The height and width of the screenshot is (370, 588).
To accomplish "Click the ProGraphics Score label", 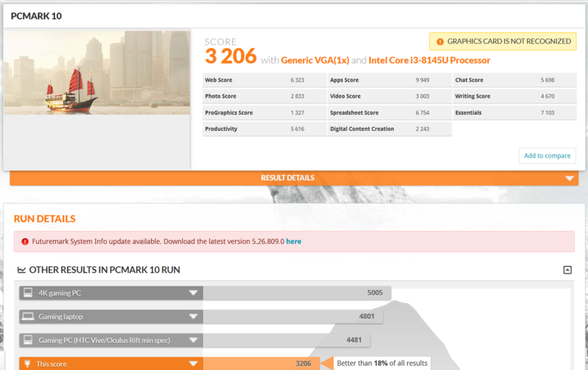I will (229, 113).
